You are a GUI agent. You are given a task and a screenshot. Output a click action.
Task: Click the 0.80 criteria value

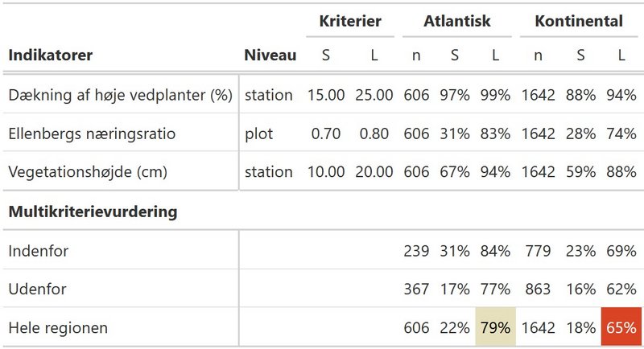374,133
